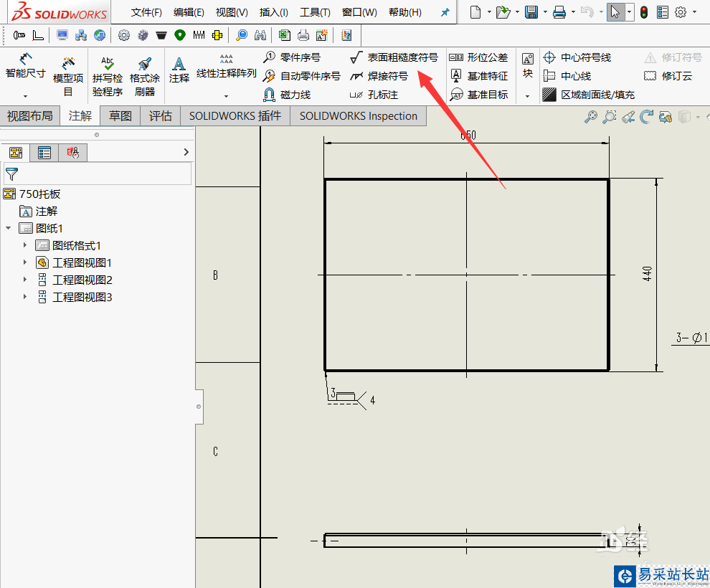Open the SOLIDWORKS 插件 tab
This screenshot has width=710, height=588.
point(235,116)
